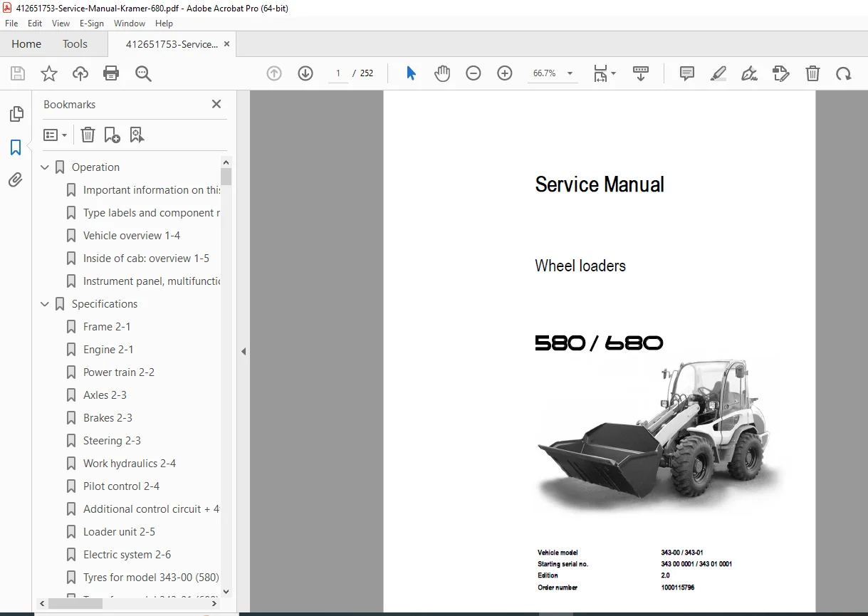Go to Brakes 2-3 bookmark
Image resolution: width=868 pixels, height=616 pixels.
click(108, 418)
